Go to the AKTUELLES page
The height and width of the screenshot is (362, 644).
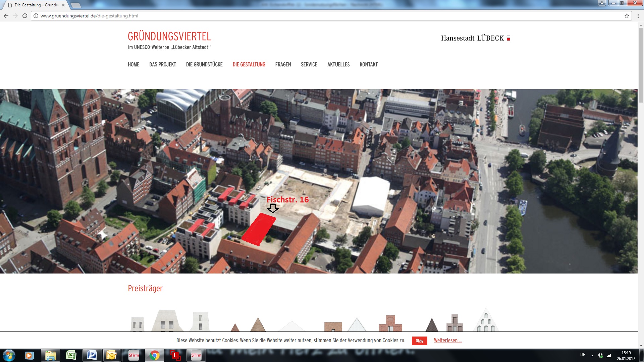tap(338, 64)
